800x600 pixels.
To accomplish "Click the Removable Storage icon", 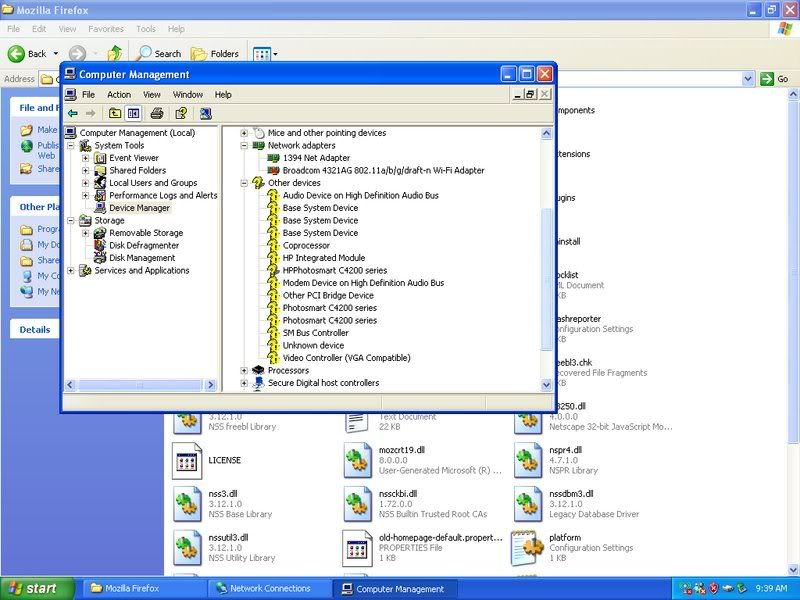I will point(100,233).
